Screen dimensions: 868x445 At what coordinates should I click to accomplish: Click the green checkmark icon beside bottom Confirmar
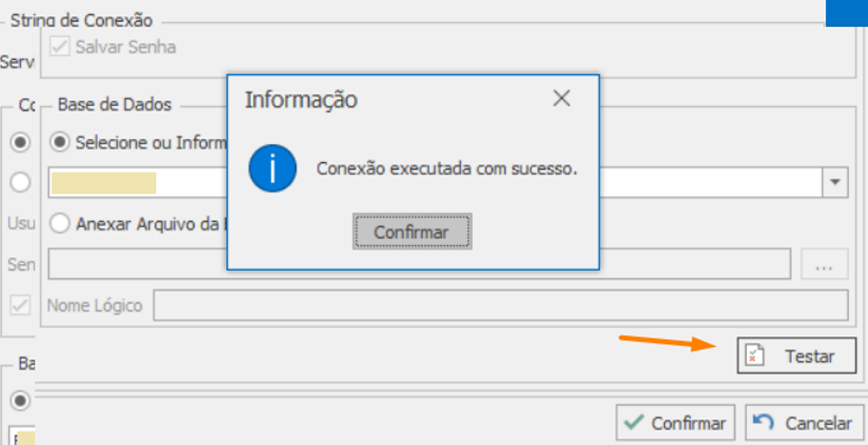633,422
